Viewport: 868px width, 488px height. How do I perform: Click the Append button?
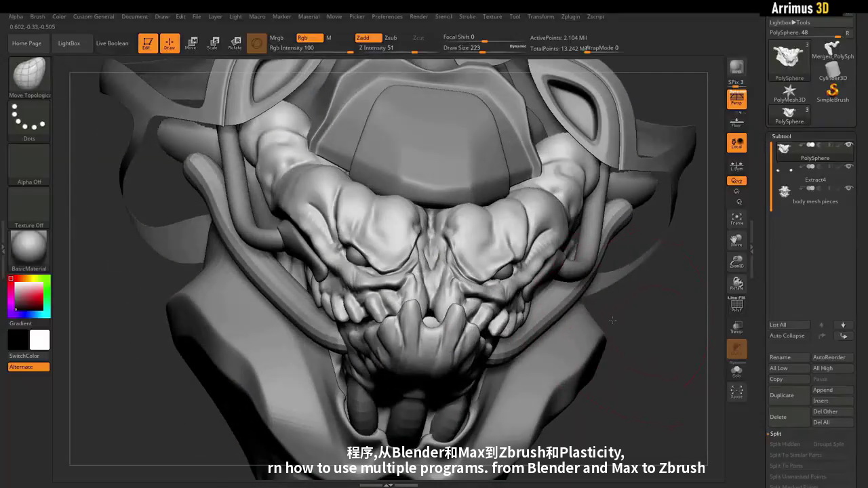833,390
